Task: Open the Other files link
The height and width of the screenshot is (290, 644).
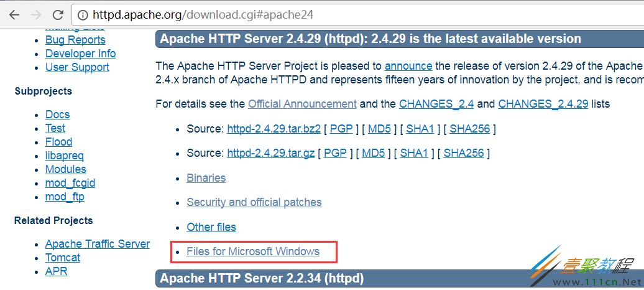Action: pyautogui.click(x=211, y=227)
